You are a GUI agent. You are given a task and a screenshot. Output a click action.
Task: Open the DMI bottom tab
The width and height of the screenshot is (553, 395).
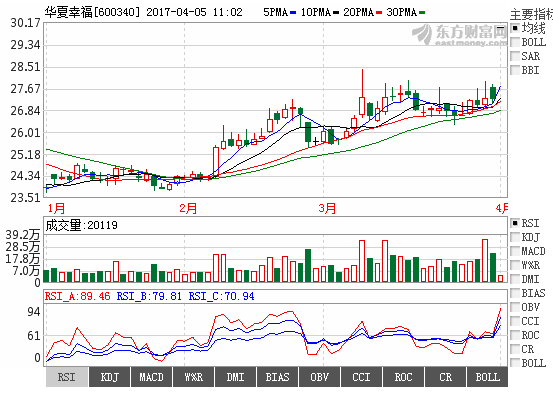(235, 377)
